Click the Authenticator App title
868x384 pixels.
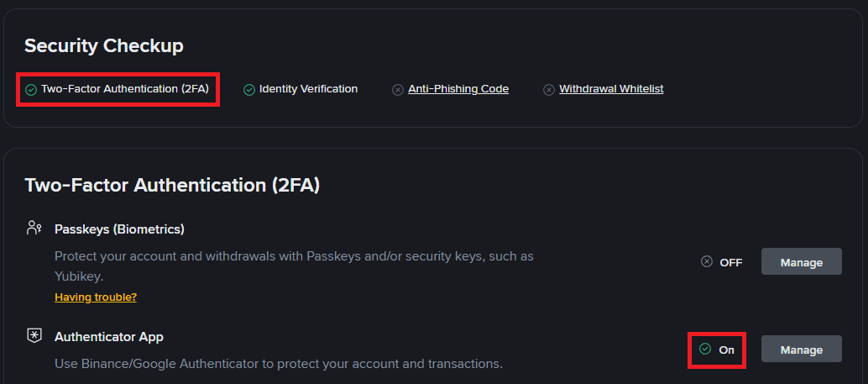[x=109, y=337]
